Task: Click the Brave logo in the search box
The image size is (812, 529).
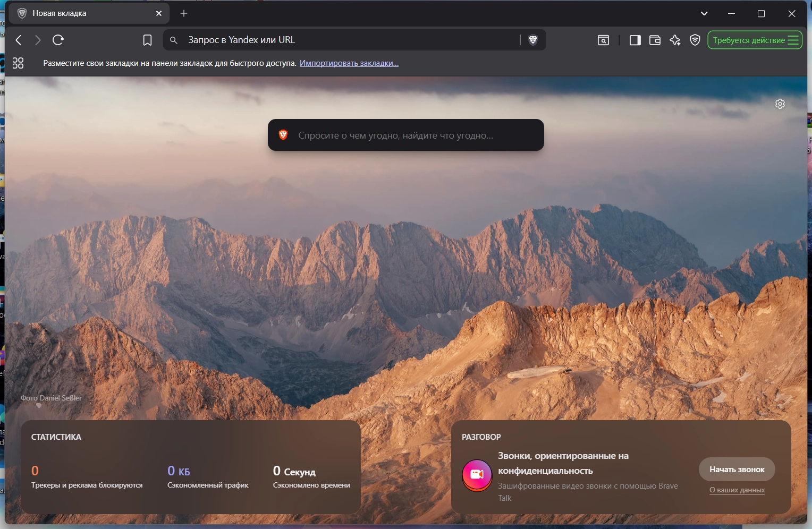Action: pyautogui.click(x=283, y=135)
